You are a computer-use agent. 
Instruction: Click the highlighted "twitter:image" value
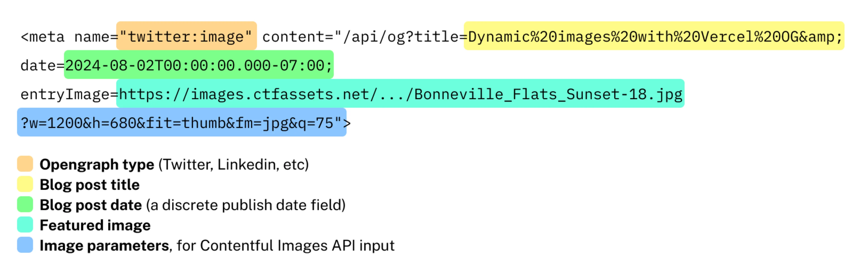tap(186, 36)
